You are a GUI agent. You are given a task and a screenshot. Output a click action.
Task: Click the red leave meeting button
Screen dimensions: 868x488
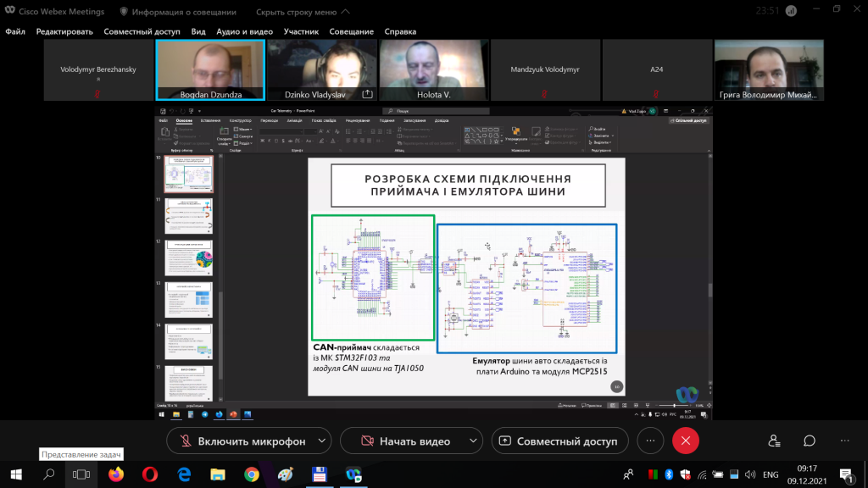pos(685,441)
